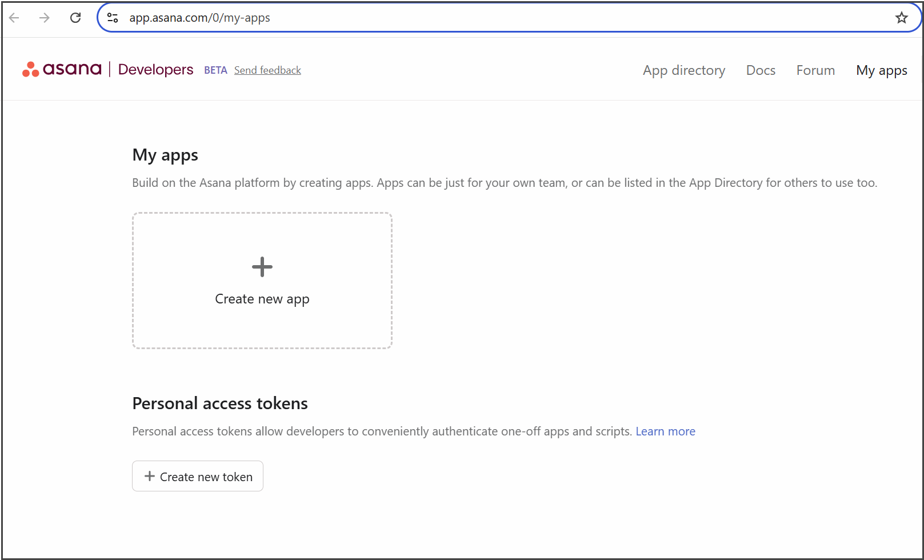
Task: Open the site information icon in address bar
Action: point(113,18)
